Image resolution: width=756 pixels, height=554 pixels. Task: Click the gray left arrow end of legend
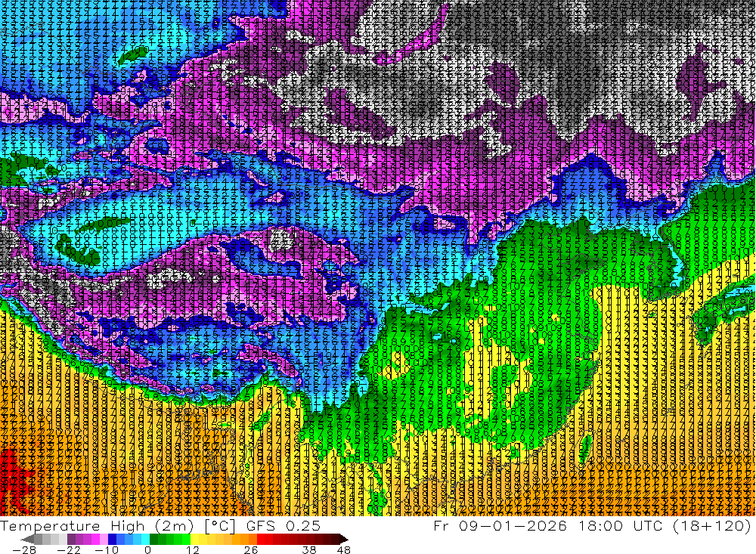(27, 539)
